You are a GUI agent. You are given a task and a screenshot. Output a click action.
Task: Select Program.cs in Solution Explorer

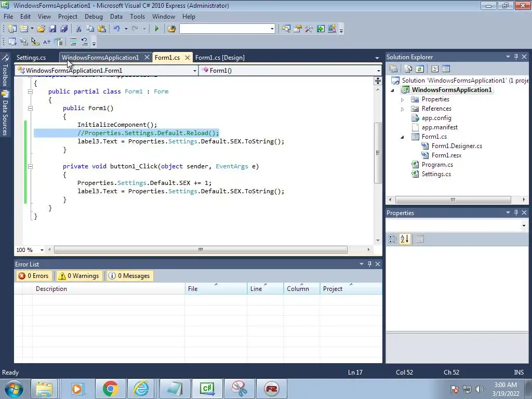437,165
